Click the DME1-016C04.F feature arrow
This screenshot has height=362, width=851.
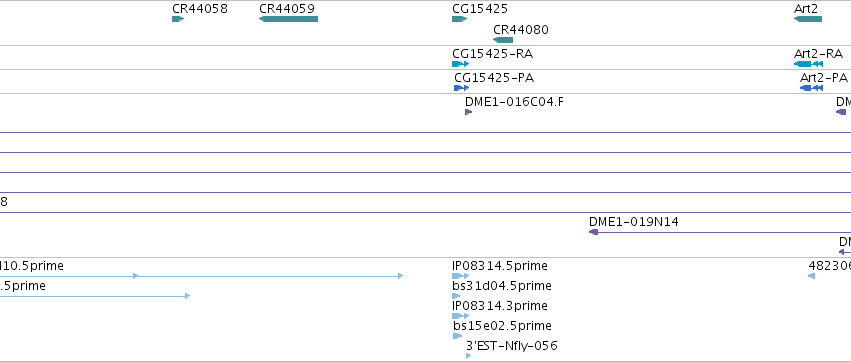(x=468, y=112)
